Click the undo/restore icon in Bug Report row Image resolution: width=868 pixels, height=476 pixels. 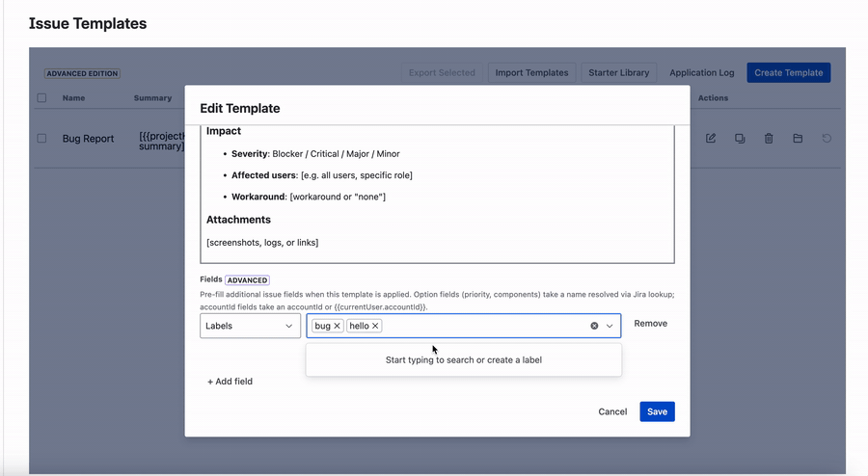(x=827, y=138)
